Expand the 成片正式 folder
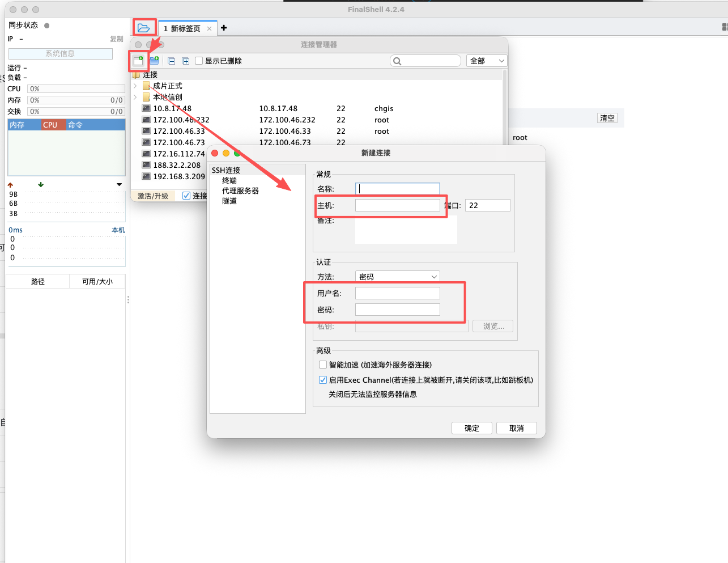This screenshot has width=728, height=563. point(135,86)
